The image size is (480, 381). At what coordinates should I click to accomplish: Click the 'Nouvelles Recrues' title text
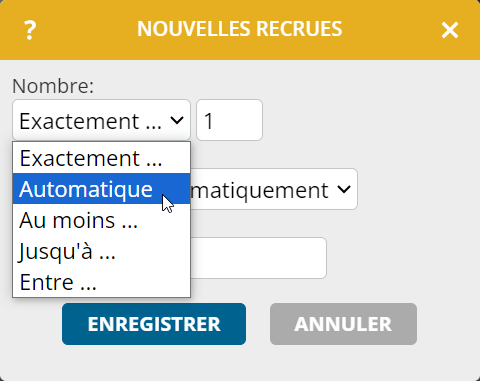point(240,29)
